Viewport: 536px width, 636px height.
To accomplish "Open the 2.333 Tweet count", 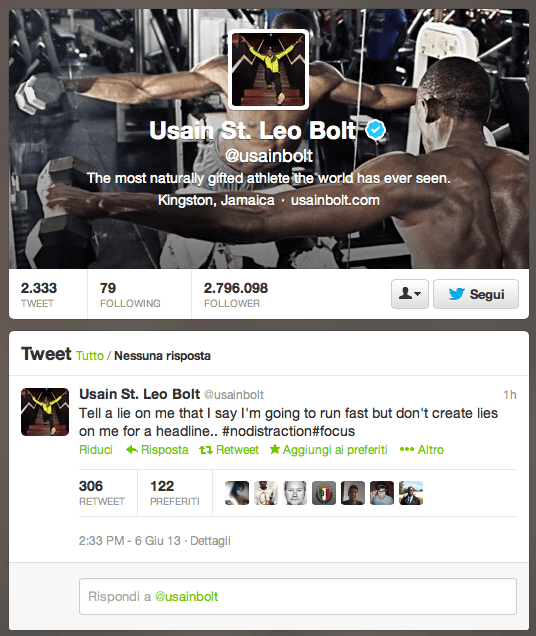I will pyautogui.click(x=39, y=294).
